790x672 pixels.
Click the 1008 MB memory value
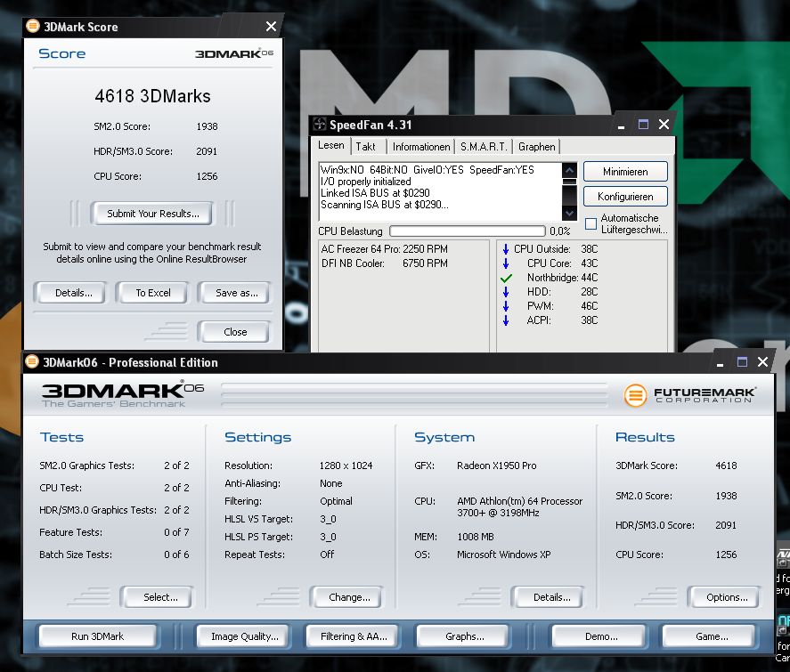(x=475, y=537)
